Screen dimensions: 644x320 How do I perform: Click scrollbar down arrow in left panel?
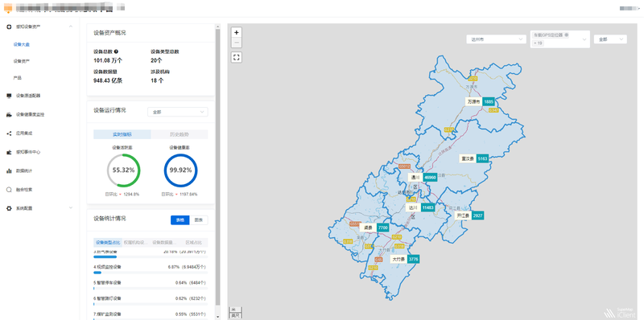click(218, 317)
